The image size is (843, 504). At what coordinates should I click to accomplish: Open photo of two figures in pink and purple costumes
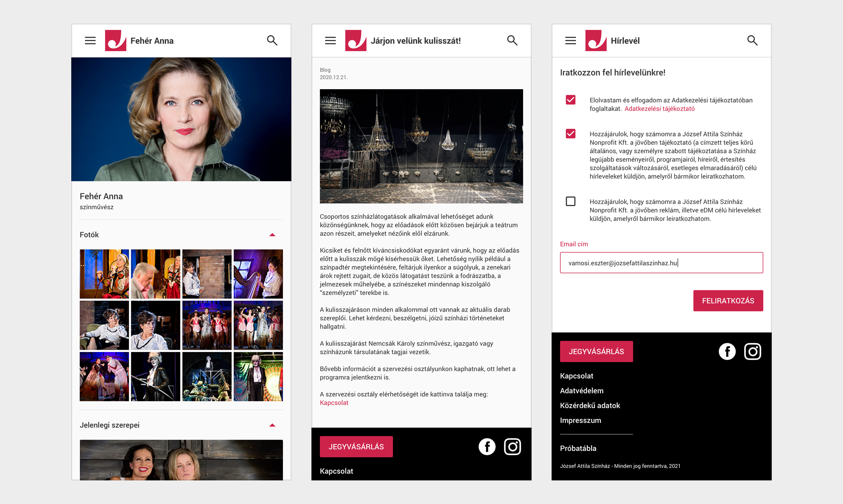click(104, 376)
